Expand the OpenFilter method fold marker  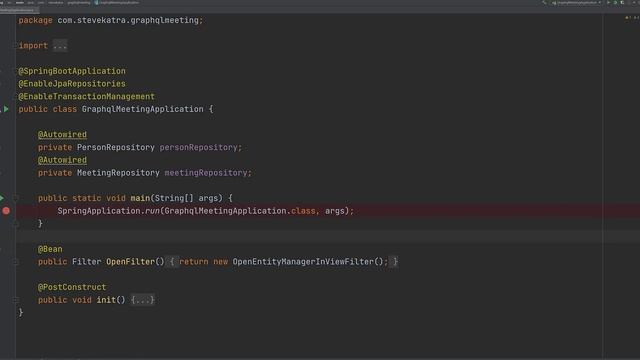(x=16, y=262)
